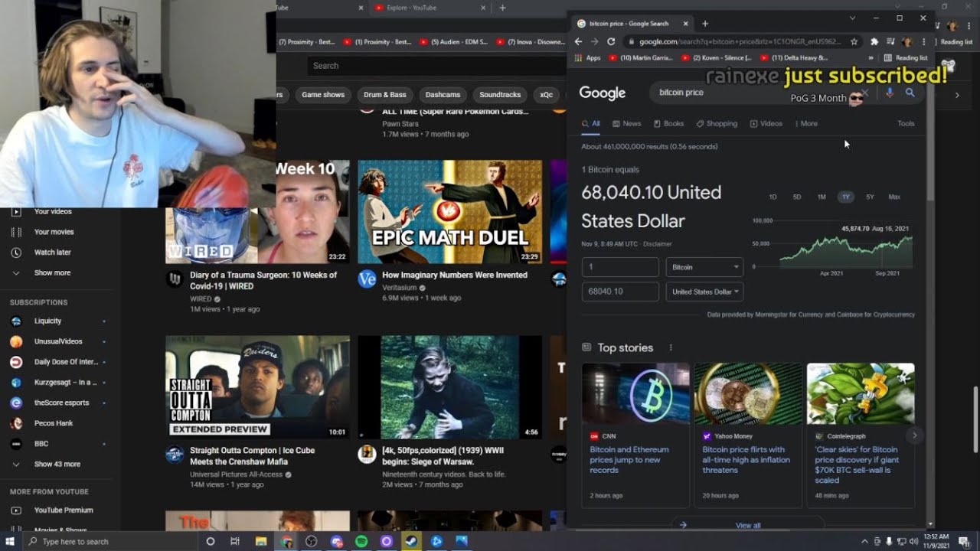Select the Game shows chip on YouTube

[322, 95]
